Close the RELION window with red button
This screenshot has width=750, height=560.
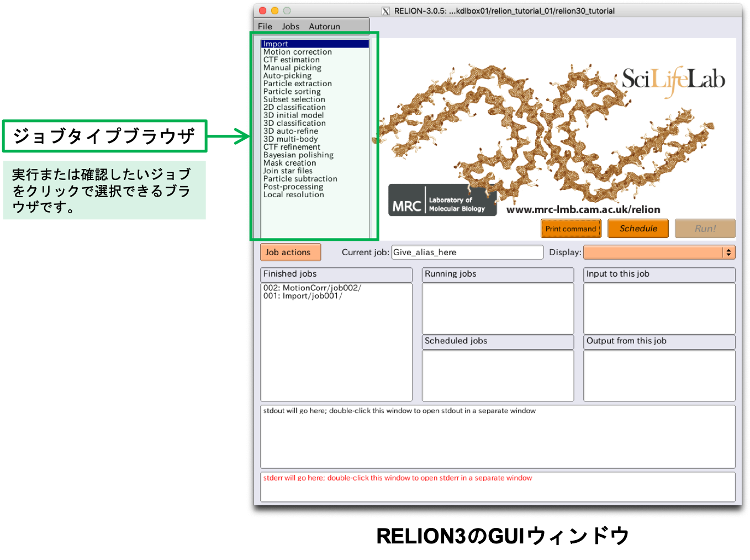263,10
